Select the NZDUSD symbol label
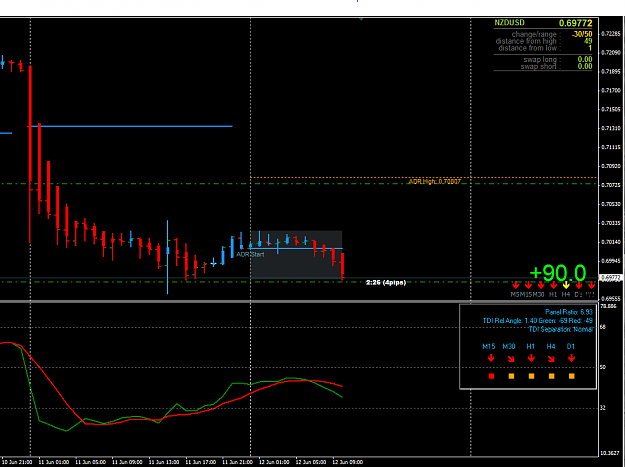625x467 pixels. click(509, 23)
